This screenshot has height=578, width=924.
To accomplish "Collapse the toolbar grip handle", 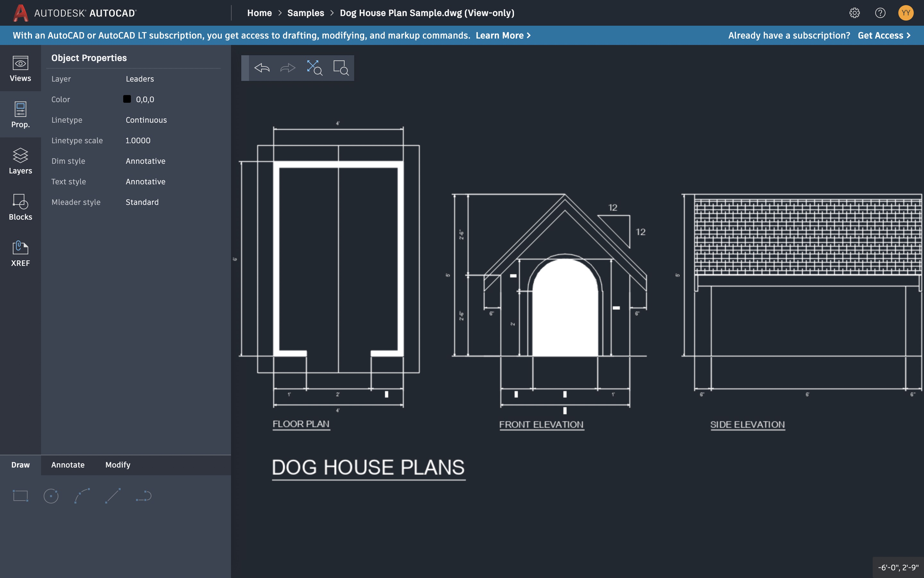I will click(x=245, y=68).
